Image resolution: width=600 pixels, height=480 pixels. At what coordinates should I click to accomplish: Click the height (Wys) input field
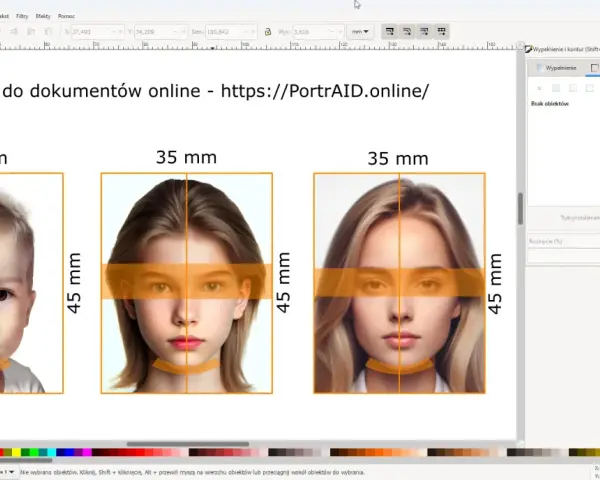point(318,32)
